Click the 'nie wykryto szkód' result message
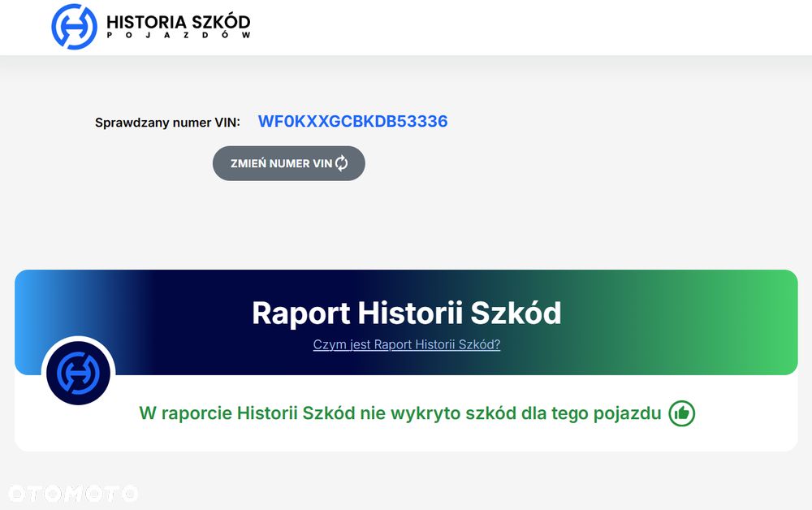Viewport: 812px width, 510px height. click(x=400, y=413)
